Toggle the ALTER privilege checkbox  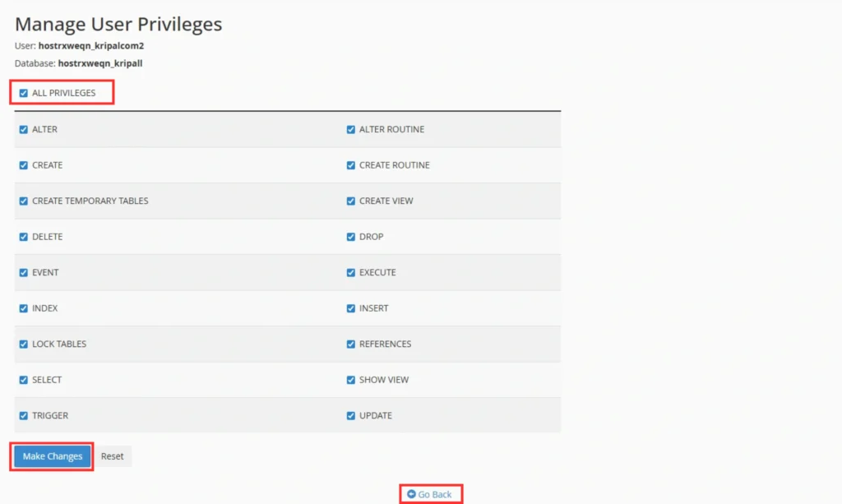point(24,129)
